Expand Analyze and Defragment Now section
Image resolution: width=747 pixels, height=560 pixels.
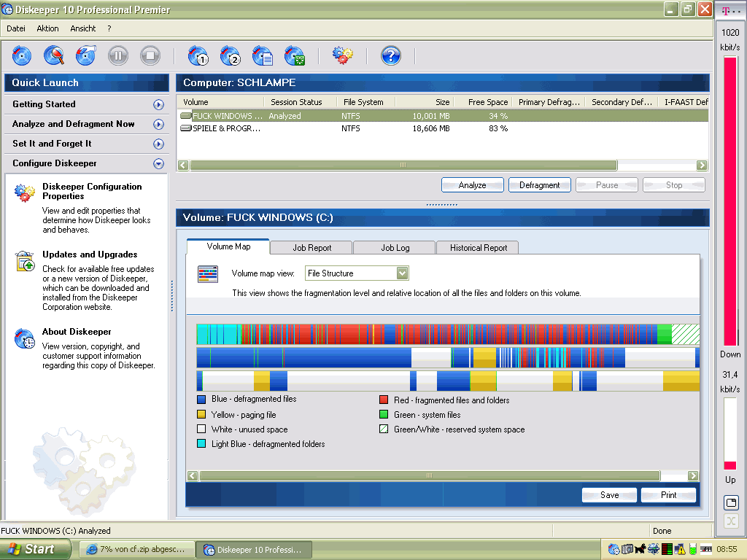click(x=158, y=124)
